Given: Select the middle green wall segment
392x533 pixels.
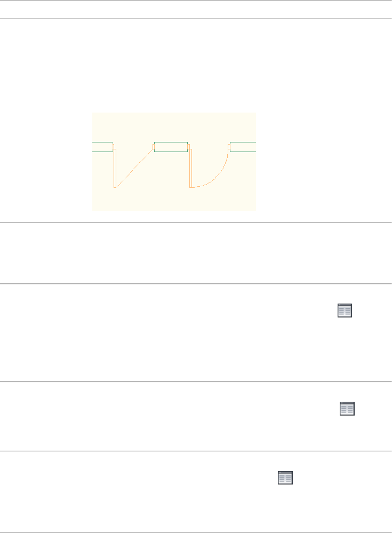Looking at the screenshot, I should click(171, 147).
